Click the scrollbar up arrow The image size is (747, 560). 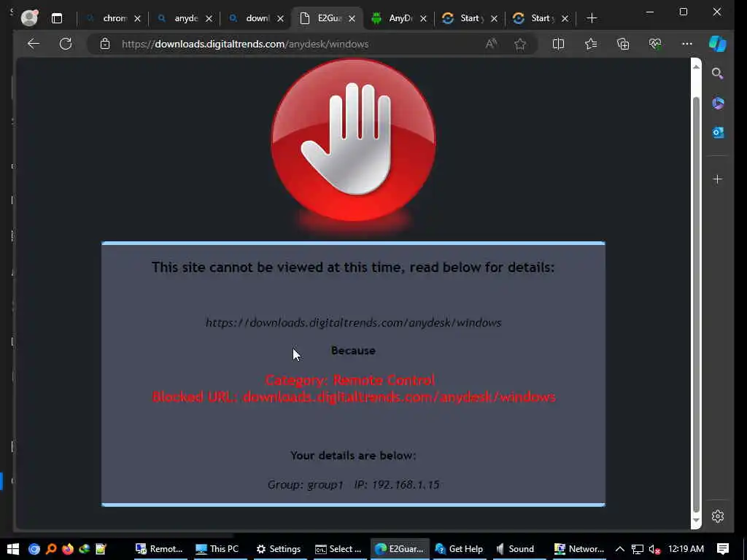tap(696, 67)
